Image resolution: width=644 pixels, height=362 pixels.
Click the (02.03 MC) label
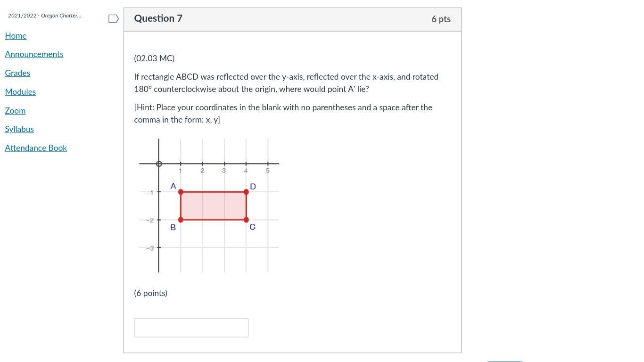pos(154,58)
